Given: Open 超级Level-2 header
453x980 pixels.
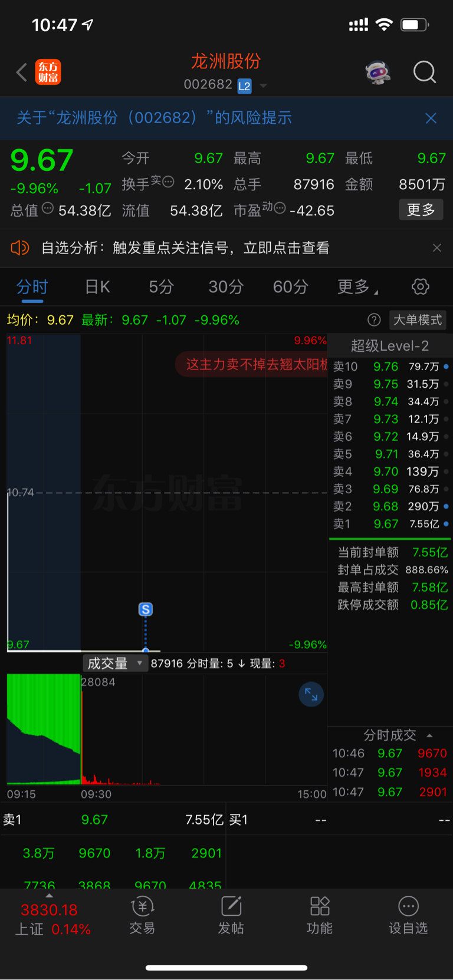Looking at the screenshot, I should 389,346.
